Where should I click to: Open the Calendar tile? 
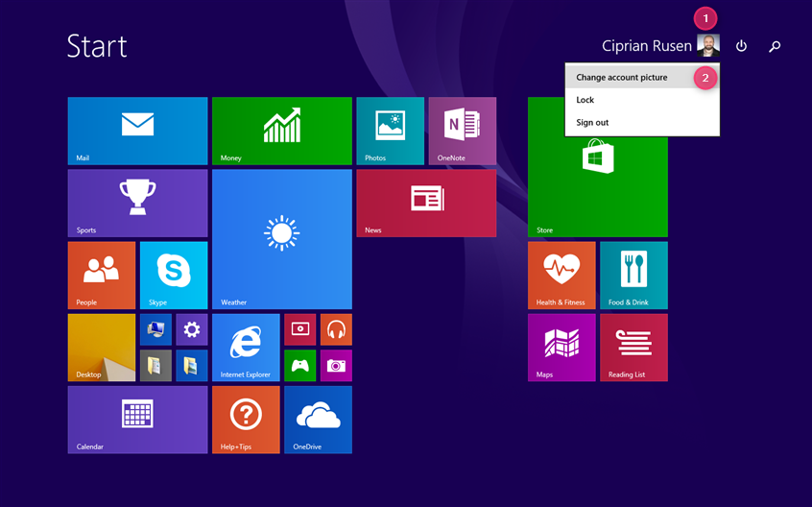coord(138,420)
